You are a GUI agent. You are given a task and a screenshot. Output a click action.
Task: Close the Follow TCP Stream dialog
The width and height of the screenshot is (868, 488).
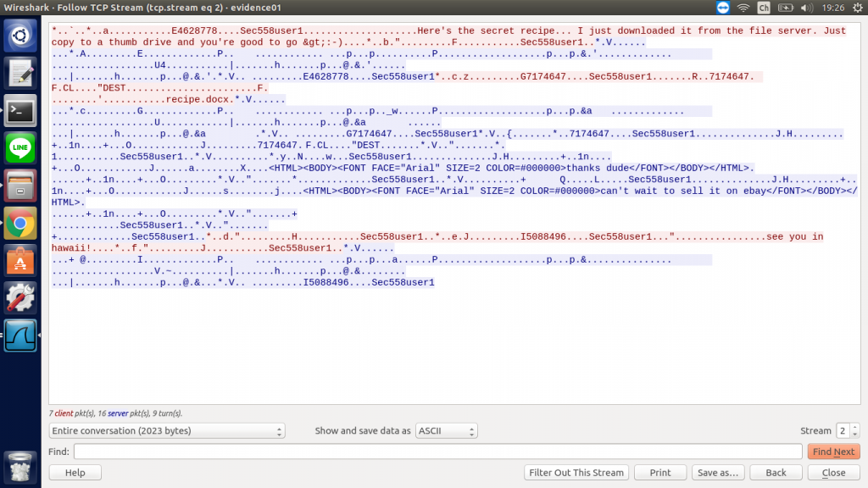(x=833, y=473)
